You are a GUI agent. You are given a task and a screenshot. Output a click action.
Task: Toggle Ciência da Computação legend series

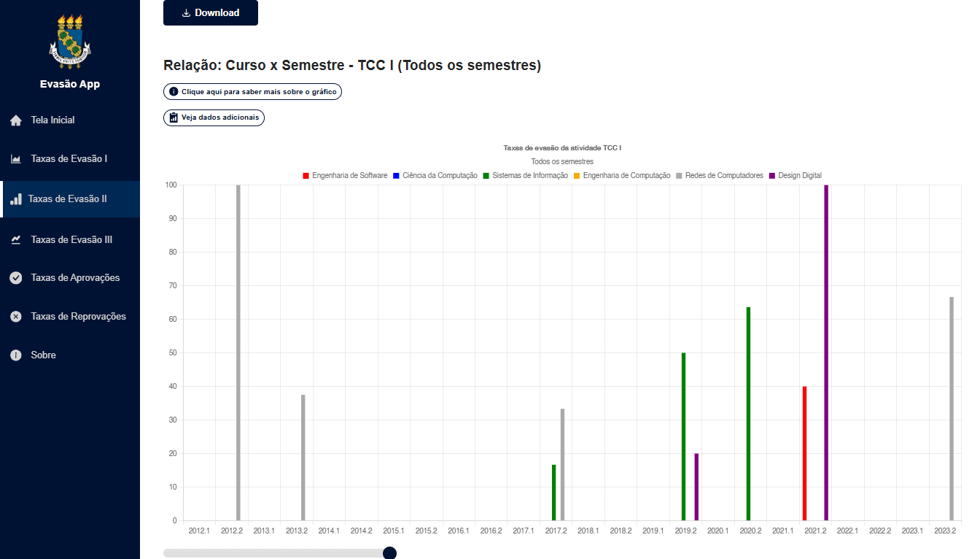[435, 176]
